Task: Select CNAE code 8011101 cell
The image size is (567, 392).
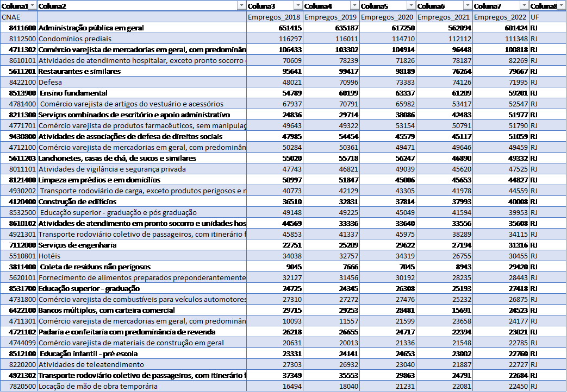Action: 18,169
